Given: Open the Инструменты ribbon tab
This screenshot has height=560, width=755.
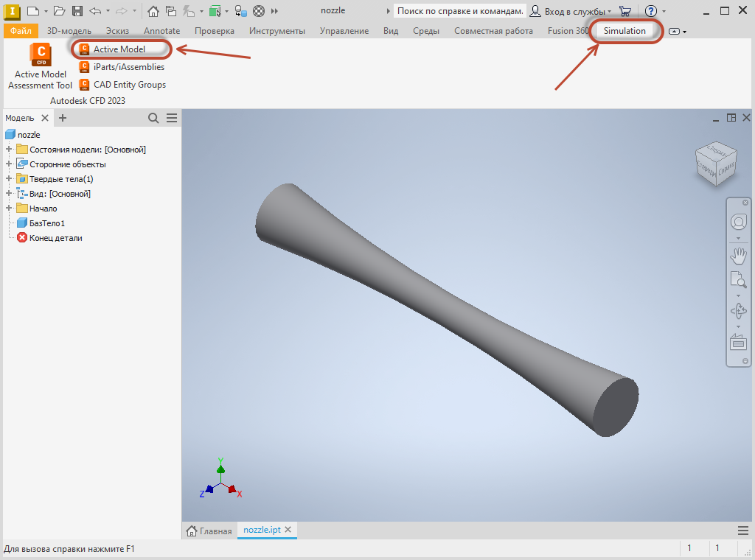Looking at the screenshot, I should (277, 31).
